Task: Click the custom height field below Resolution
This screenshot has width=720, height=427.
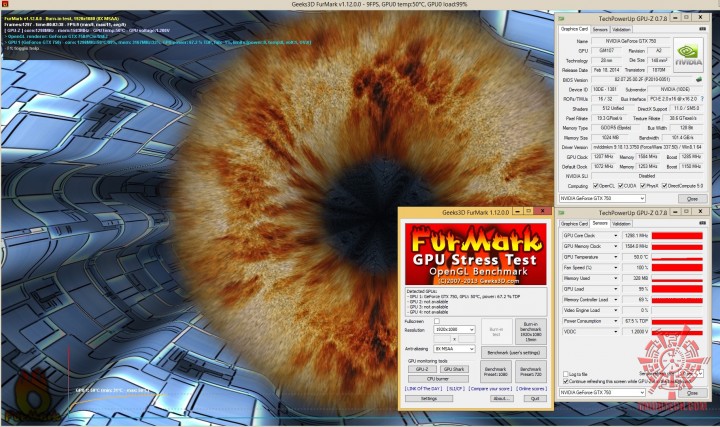Action: click(467, 339)
